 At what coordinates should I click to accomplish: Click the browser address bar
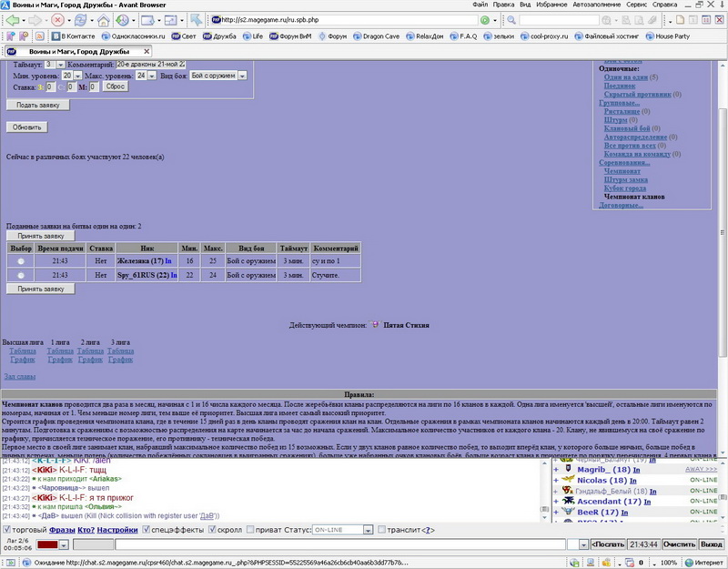click(x=344, y=20)
